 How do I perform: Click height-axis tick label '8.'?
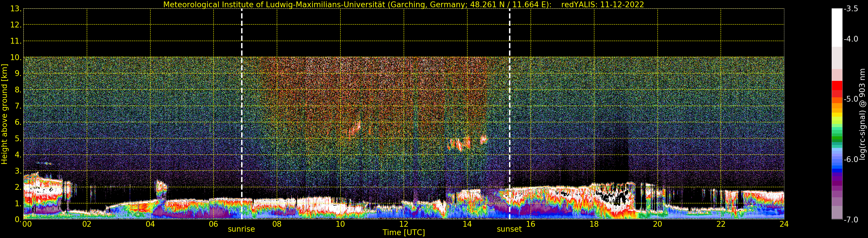[x=18, y=90]
